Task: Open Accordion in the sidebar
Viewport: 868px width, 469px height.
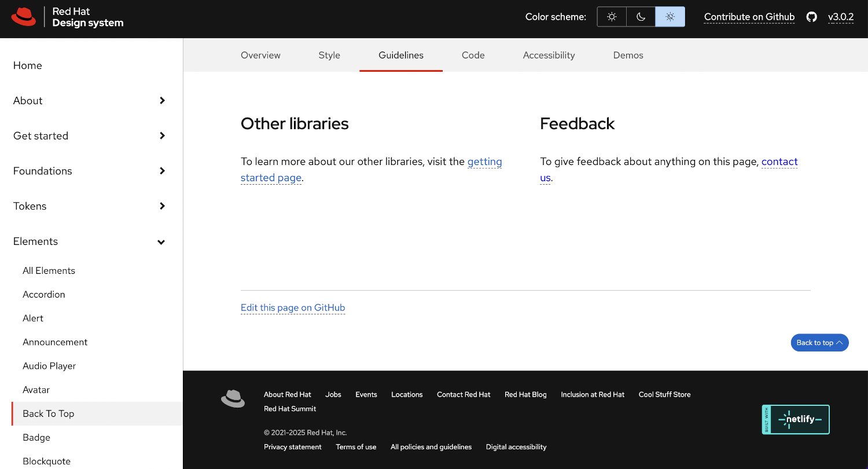Action: tap(44, 294)
